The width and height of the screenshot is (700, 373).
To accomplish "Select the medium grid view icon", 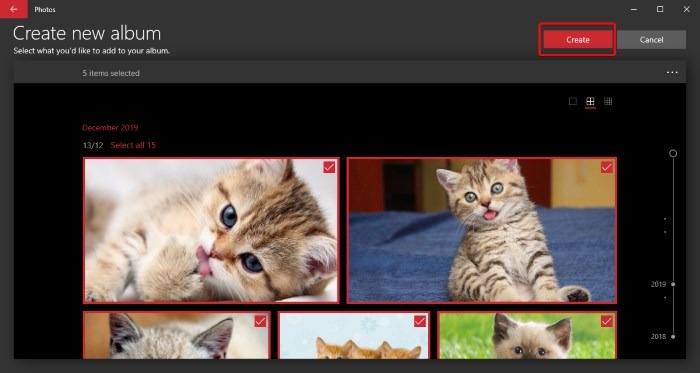I will (590, 102).
